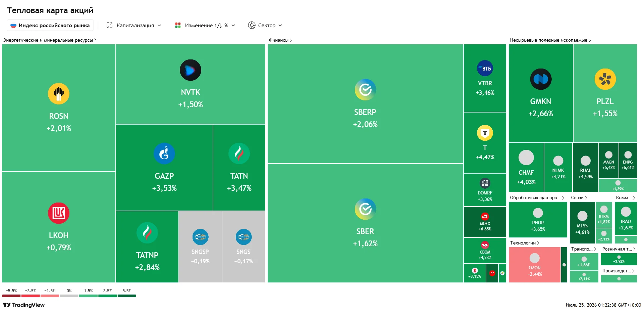
Task: Click the CHMF placeholder logo
Action: pos(526,158)
